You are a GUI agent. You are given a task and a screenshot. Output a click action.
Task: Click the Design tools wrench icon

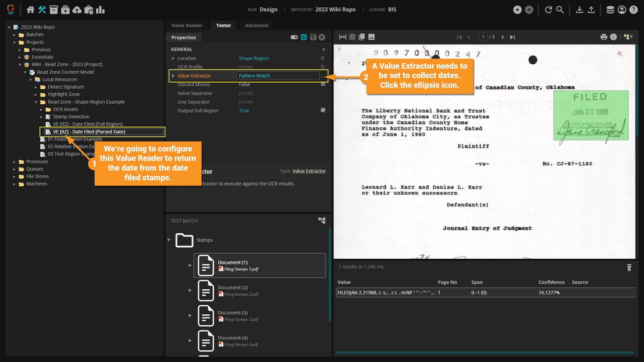click(42, 10)
